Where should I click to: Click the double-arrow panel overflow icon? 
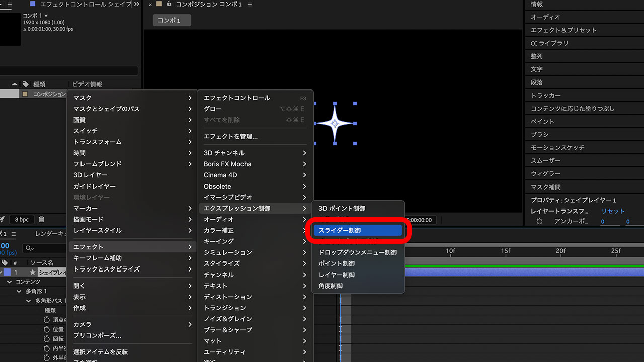137,4
